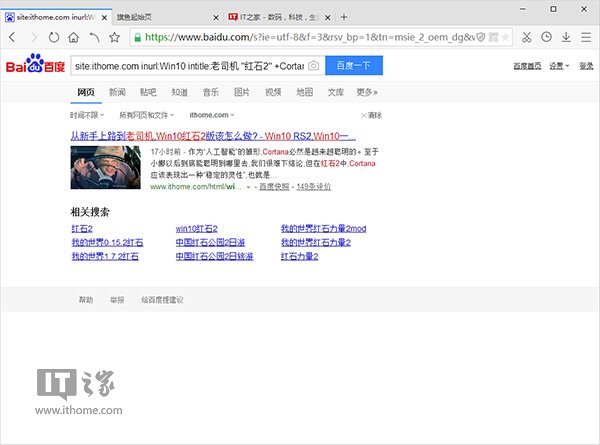Open related search link win10红石2

click(196, 229)
